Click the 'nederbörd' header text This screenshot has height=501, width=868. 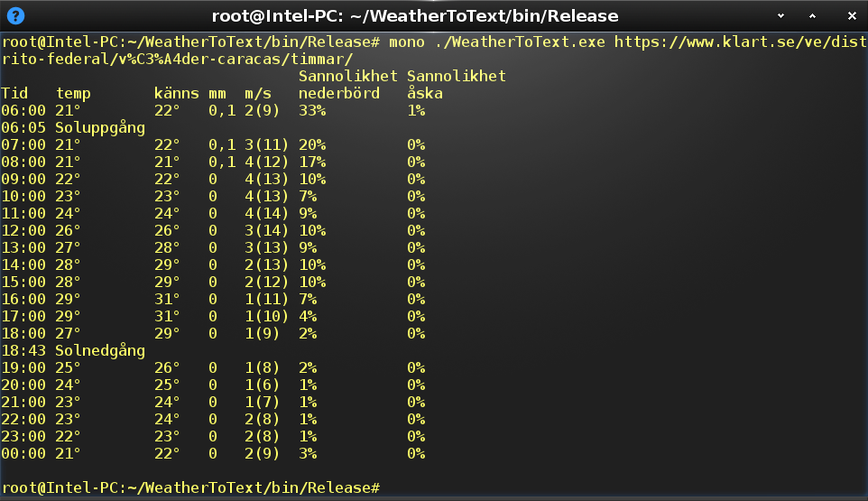(x=339, y=93)
